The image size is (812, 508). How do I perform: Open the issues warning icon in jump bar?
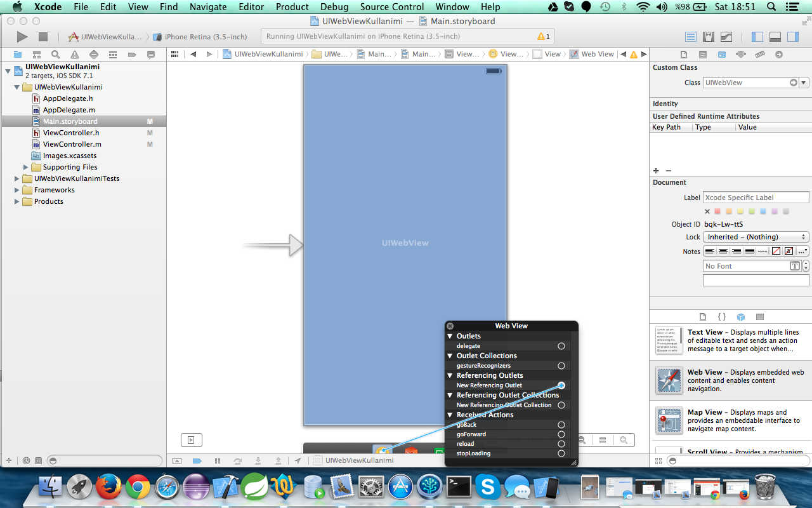tap(633, 55)
